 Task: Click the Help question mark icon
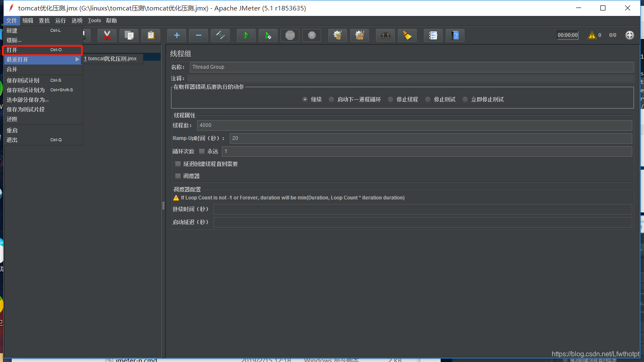[455, 36]
